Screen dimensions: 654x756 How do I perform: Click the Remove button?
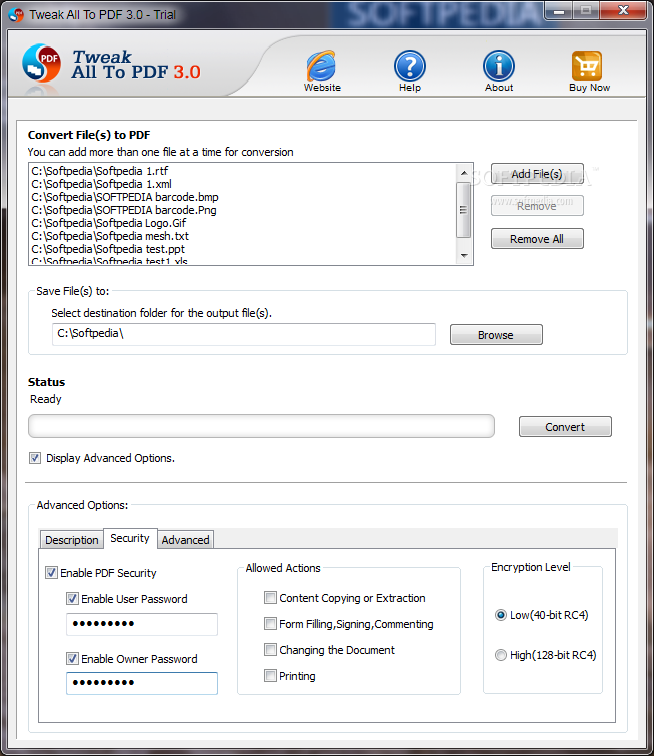tap(537, 206)
